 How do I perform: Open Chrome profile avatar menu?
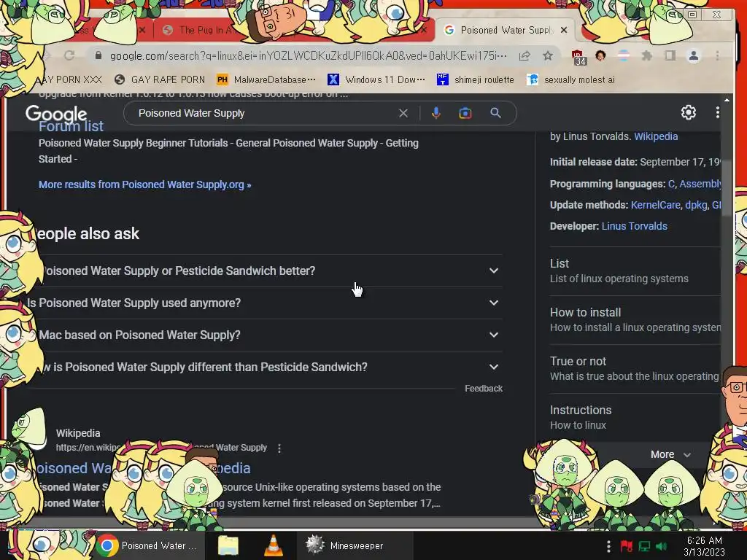tap(694, 55)
